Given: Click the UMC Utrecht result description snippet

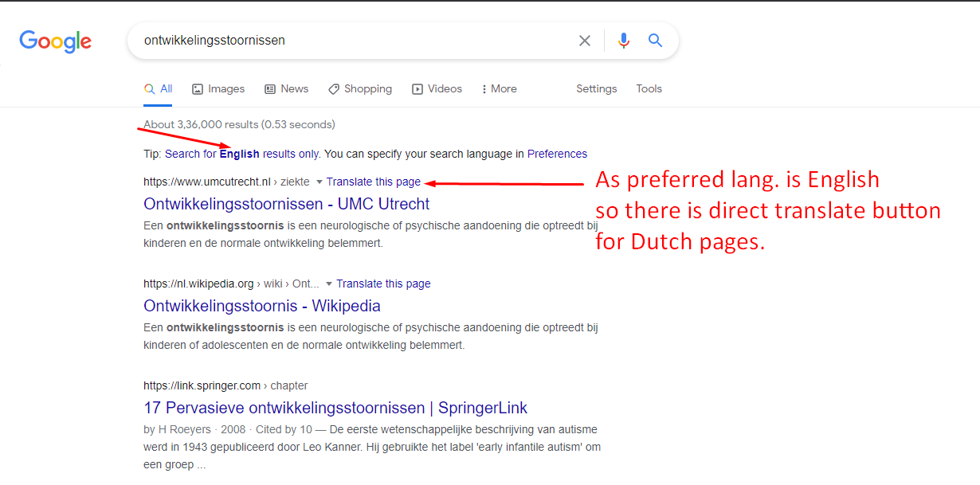Looking at the screenshot, I should click(x=370, y=234).
